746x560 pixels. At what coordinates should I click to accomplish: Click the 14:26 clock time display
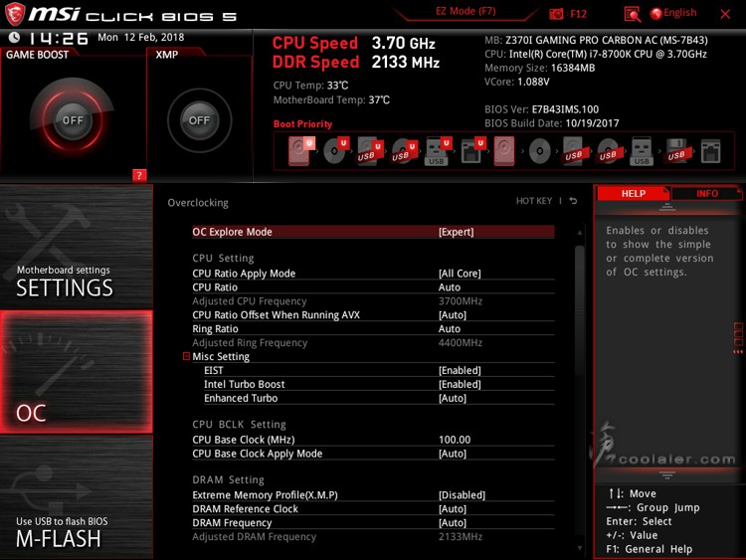(x=59, y=38)
